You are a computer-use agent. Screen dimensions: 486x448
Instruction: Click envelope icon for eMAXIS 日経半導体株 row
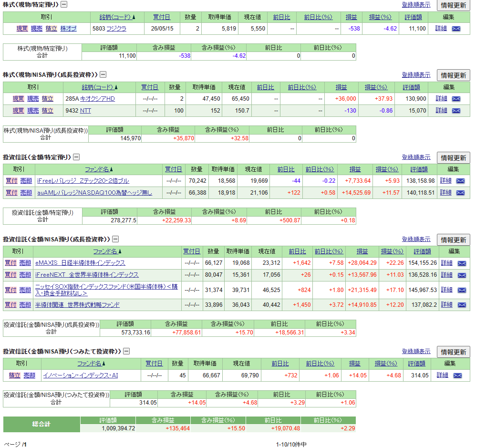pyautogui.click(x=462, y=263)
